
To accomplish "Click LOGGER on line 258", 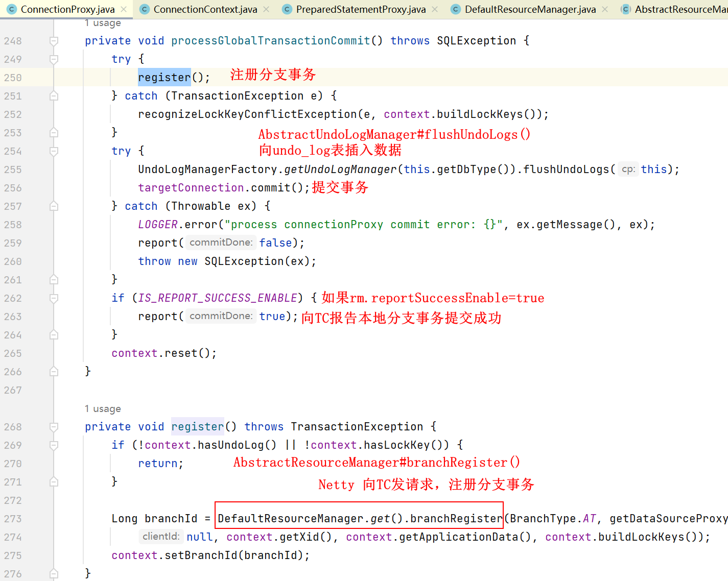I will [158, 225].
